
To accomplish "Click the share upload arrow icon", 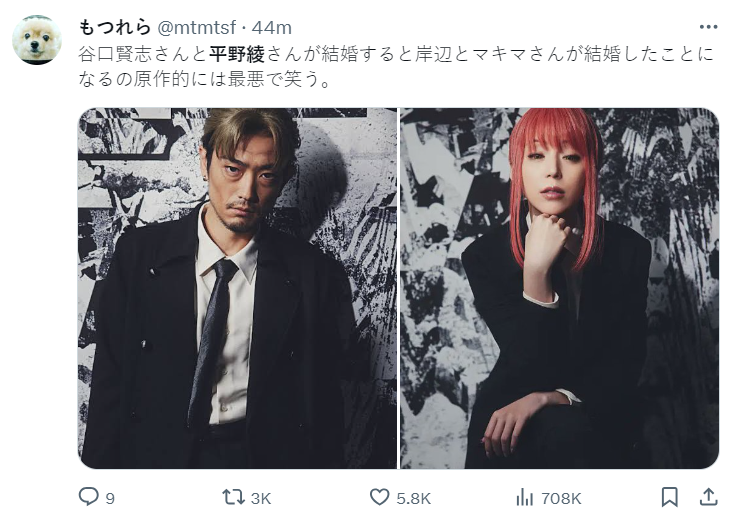I will 708,497.
